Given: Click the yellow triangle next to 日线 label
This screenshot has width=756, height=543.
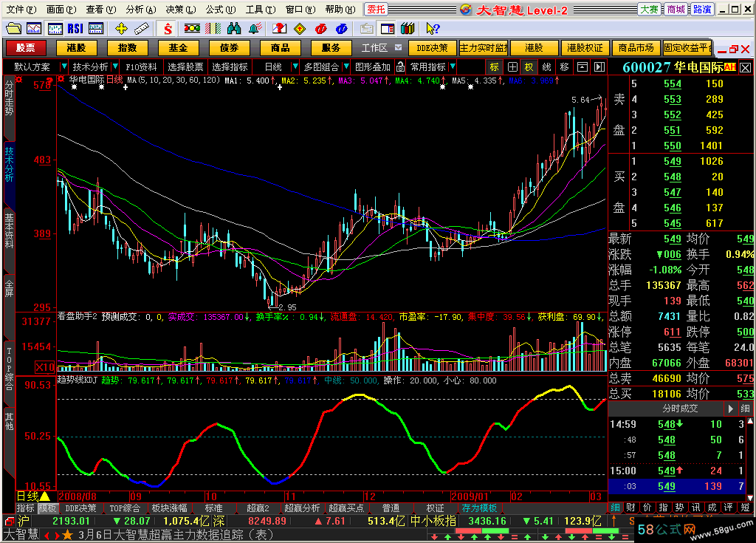Looking at the screenshot, I should click(x=45, y=496).
